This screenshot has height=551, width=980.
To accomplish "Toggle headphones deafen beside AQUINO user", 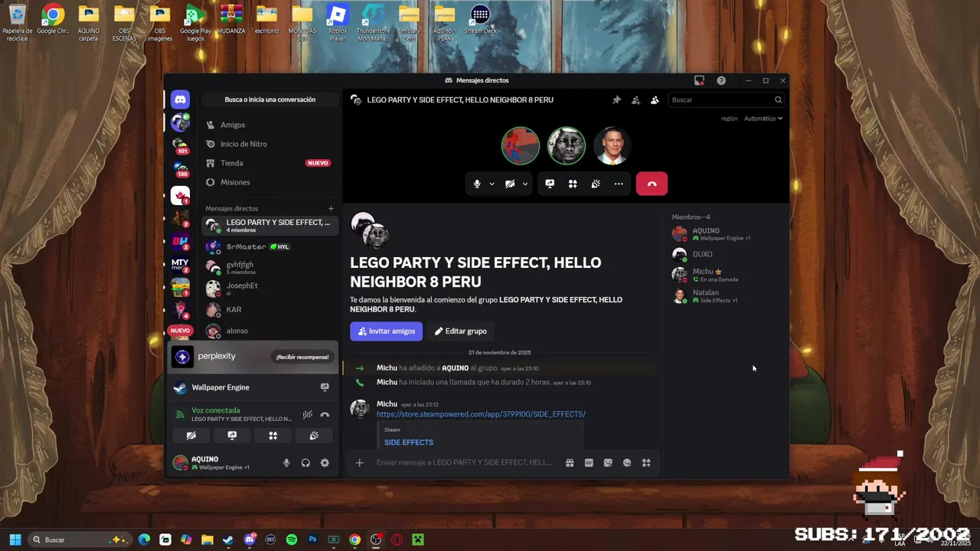I will (x=305, y=463).
